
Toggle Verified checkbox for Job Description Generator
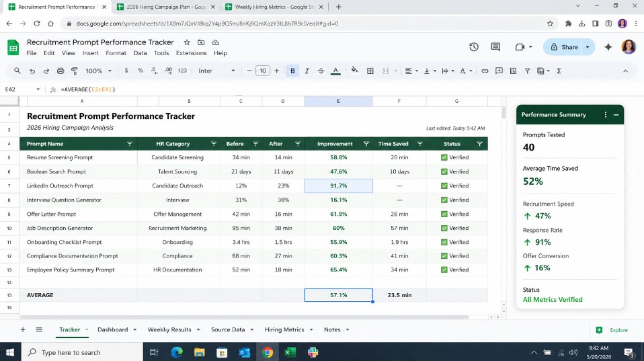(x=444, y=228)
